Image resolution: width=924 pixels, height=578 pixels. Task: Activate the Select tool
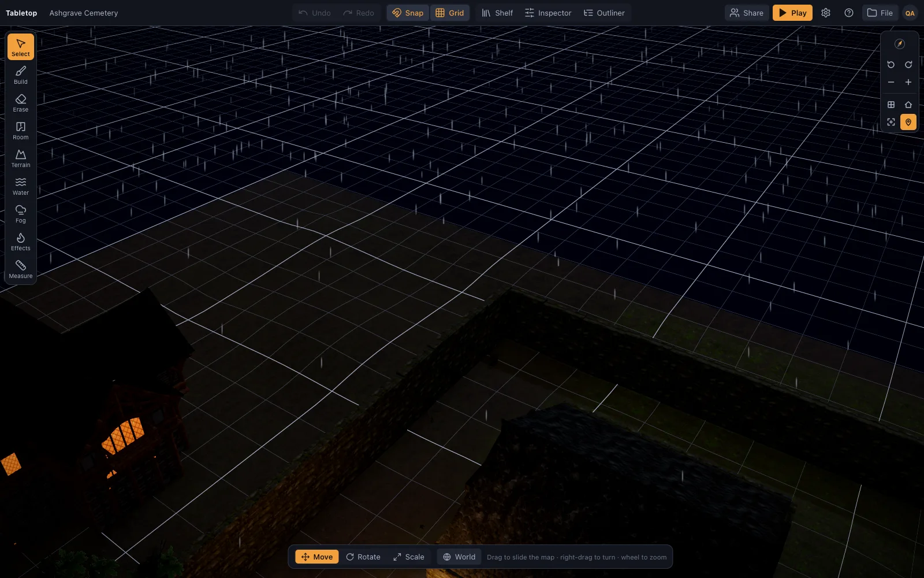(21, 47)
